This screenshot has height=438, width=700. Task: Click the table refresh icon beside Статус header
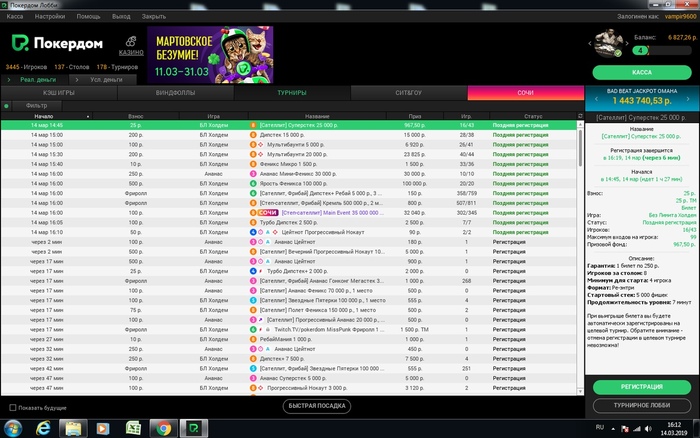click(x=580, y=116)
